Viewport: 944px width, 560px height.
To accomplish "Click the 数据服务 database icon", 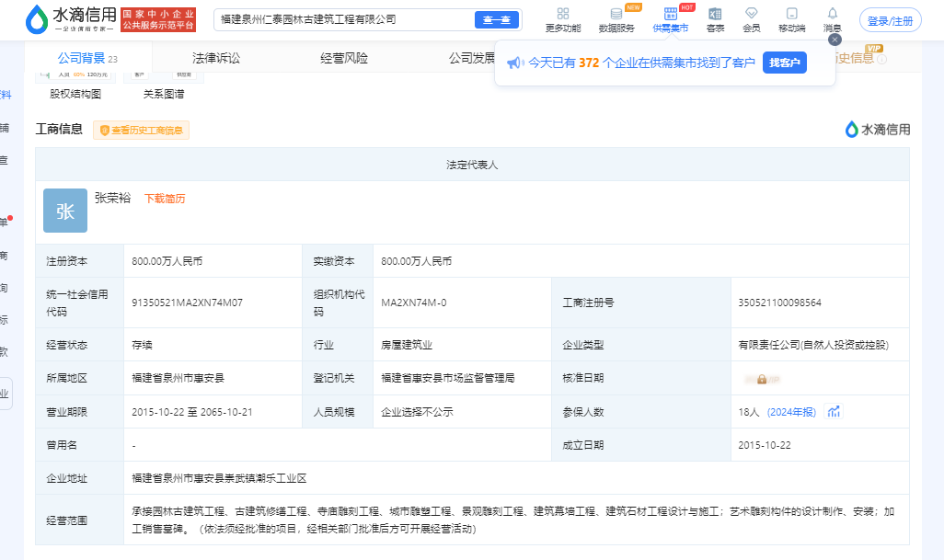I will [x=616, y=14].
